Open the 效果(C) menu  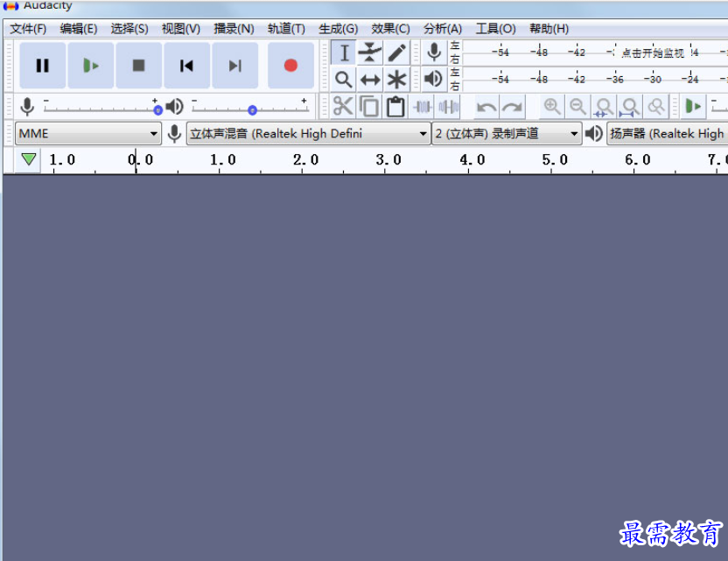point(390,29)
